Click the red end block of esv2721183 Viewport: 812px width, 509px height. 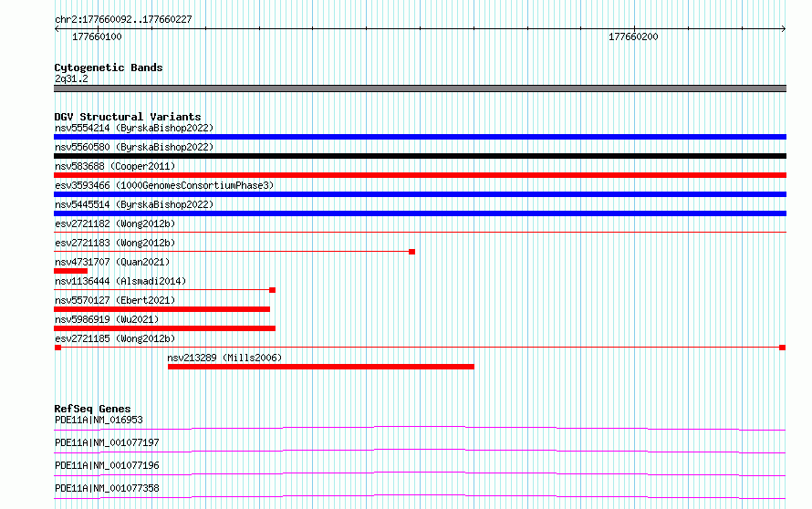[412, 252]
